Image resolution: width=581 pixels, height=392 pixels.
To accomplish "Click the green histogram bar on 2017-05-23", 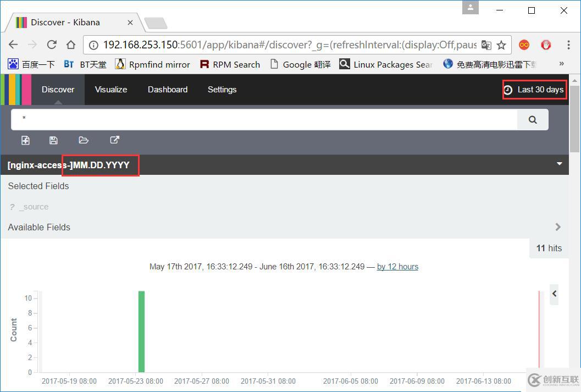I will coord(141,332).
